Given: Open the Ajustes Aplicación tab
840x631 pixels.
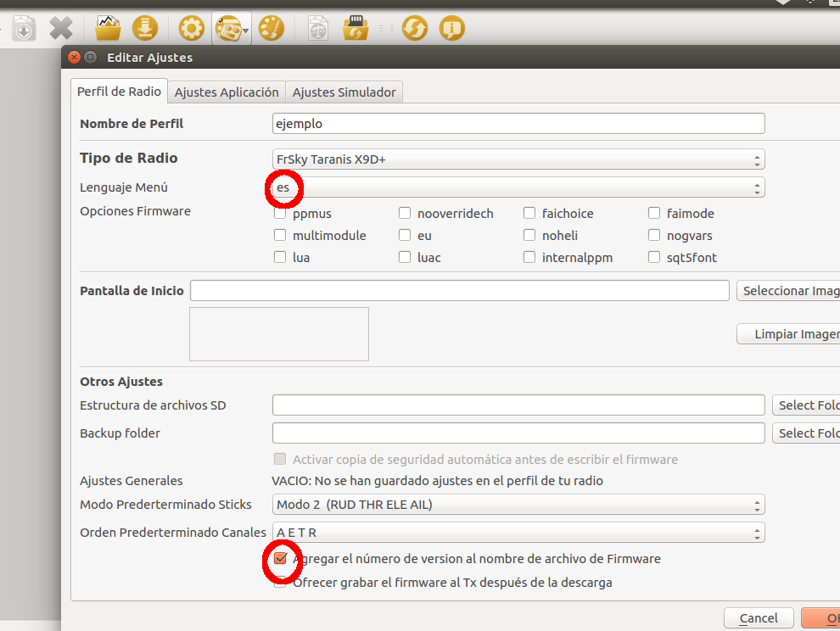Looking at the screenshot, I should point(227,92).
